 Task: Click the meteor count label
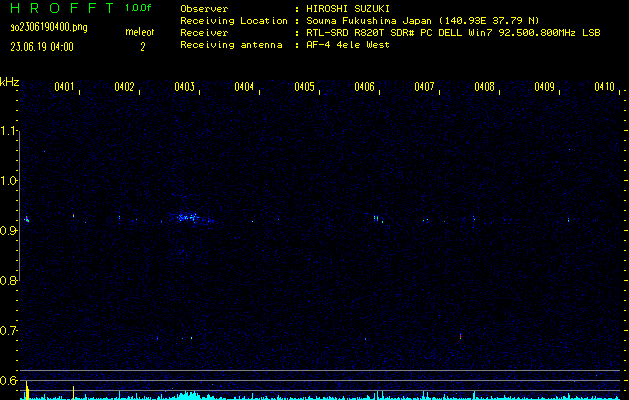pos(139,32)
